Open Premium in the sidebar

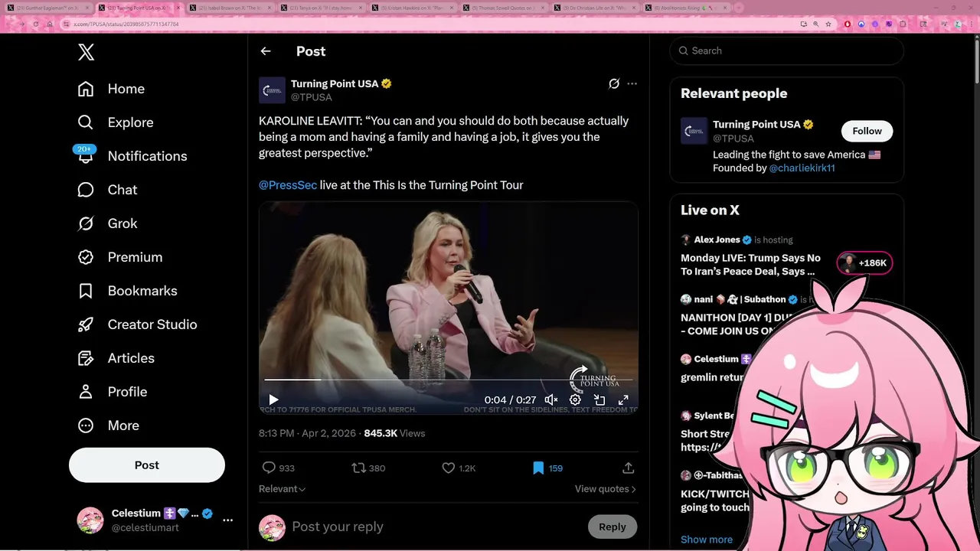pos(119,257)
